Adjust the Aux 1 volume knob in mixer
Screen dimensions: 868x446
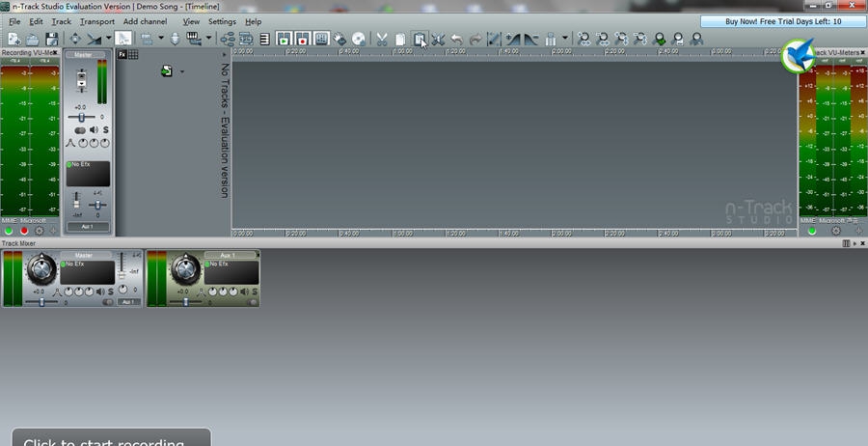coord(186,268)
